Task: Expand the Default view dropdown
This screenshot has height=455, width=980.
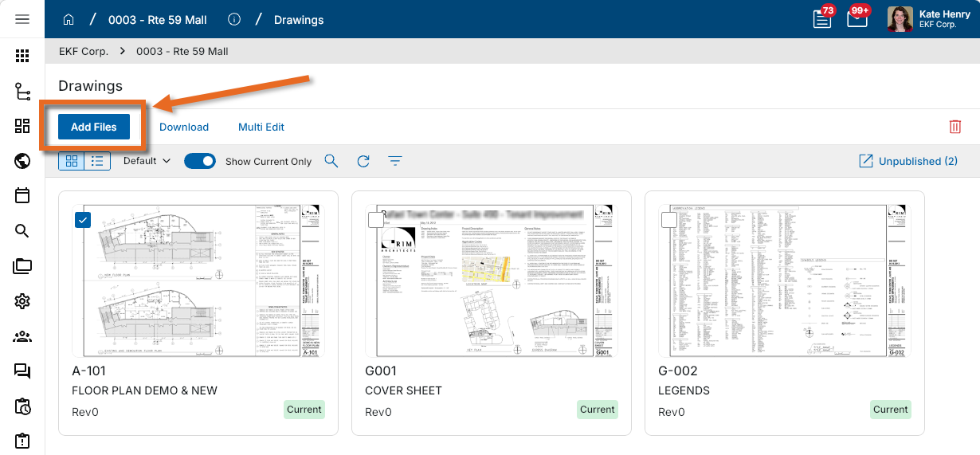Action: point(147,161)
